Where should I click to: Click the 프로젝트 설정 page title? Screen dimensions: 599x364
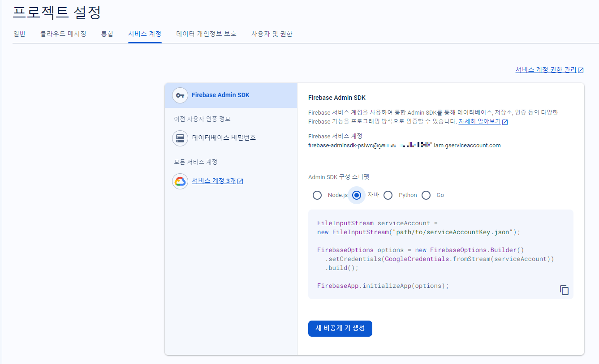pos(57,12)
